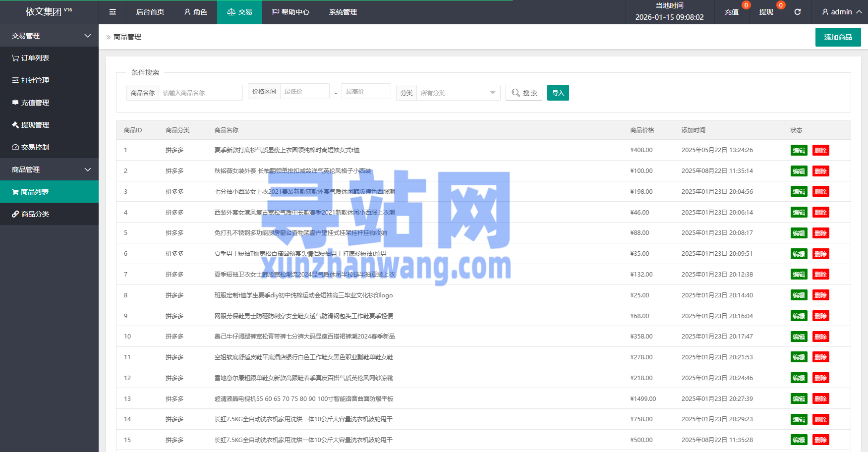The height and width of the screenshot is (452, 868).
Task: Focus the 商品名称 input field
Action: tap(200, 93)
